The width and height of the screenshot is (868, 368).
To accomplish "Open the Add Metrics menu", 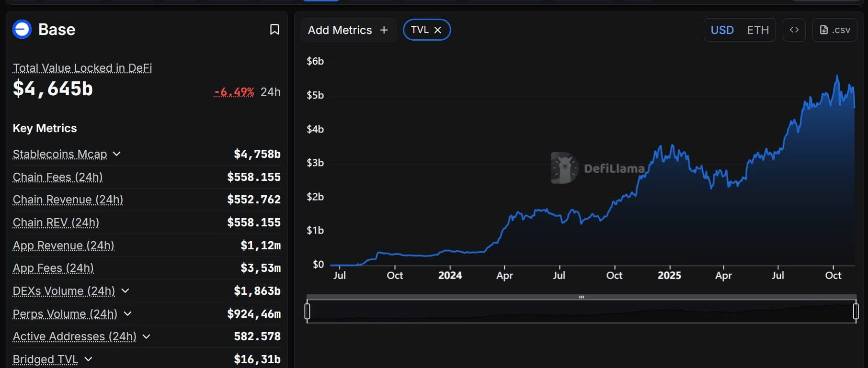I will click(x=348, y=30).
